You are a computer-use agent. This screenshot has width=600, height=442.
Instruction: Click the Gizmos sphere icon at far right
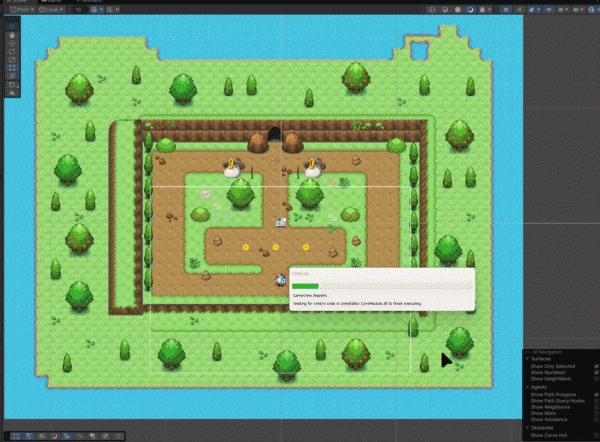pos(592,10)
